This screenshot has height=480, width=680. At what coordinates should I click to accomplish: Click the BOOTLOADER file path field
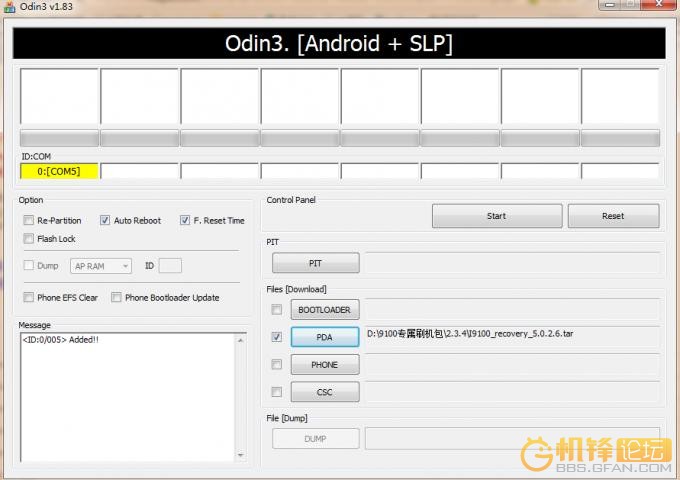[x=512, y=309]
